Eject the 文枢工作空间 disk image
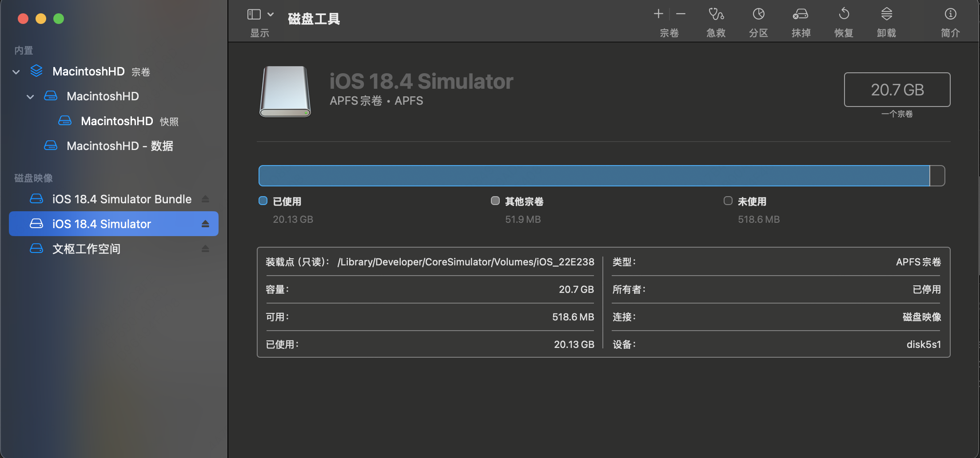 pos(205,249)
